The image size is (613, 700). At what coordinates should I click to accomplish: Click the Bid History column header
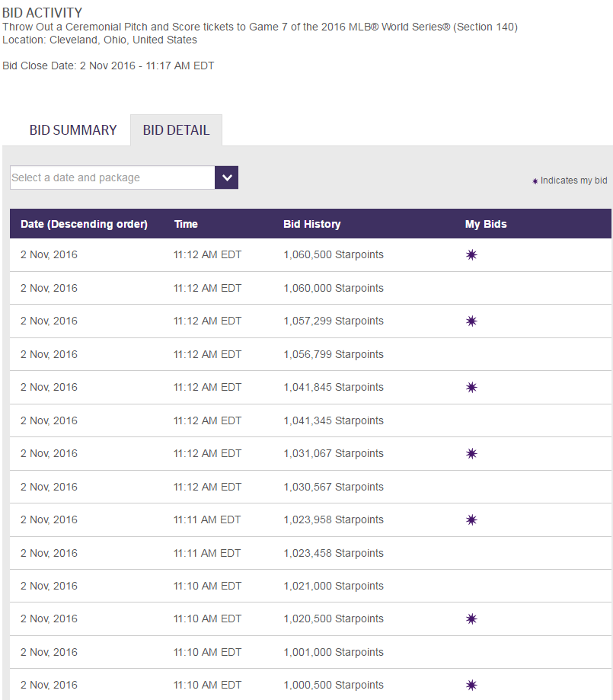point(312,224)
